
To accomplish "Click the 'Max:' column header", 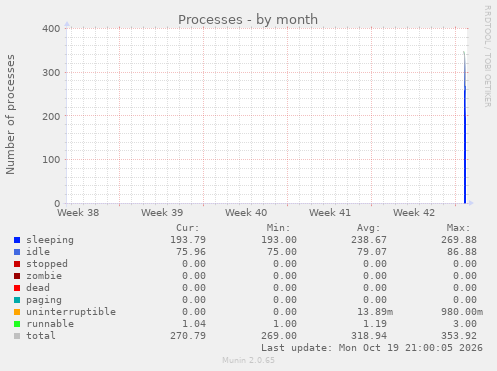I will pyautogui.click(x=458, y=228).
